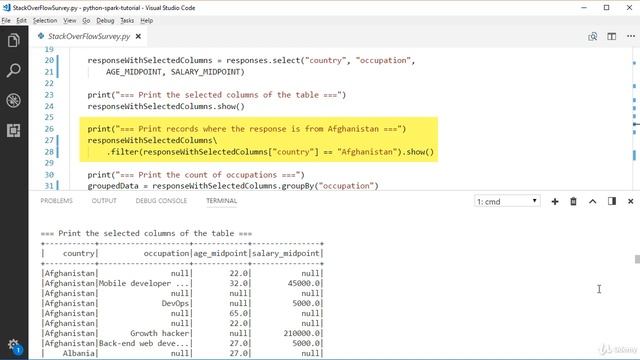Click the Visual Studio Code title bar icon

point(6,7)
